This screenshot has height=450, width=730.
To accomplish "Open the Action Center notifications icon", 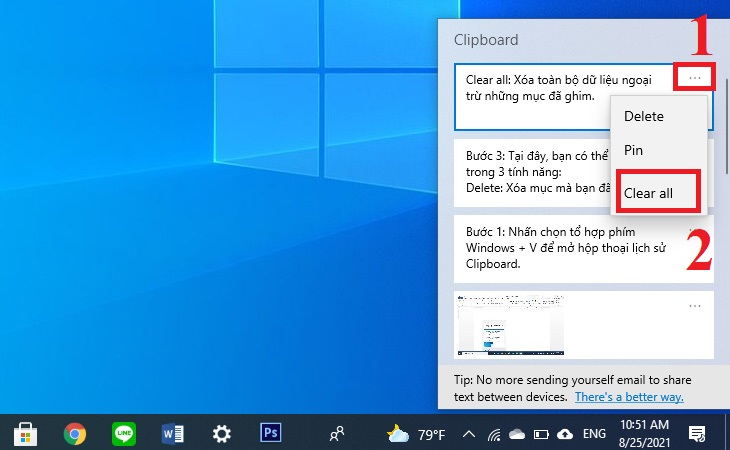I will click(x=697, y=434).
